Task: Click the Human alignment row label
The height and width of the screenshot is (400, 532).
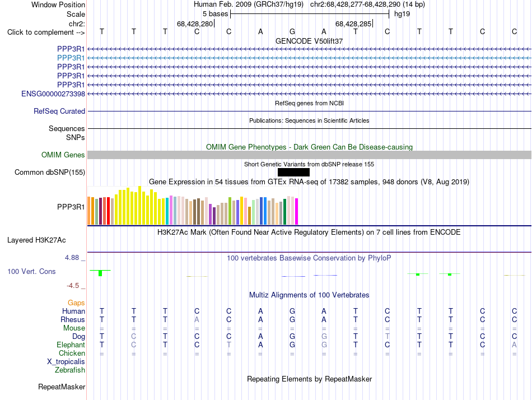Action: [x=73, y=311]
